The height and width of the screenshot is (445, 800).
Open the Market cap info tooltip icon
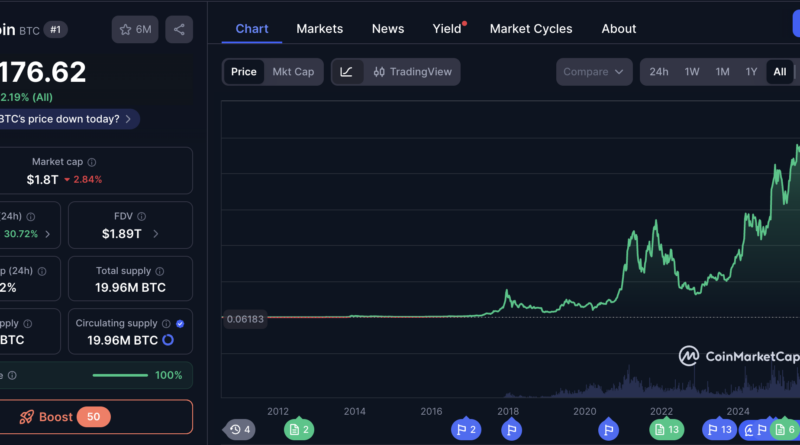(x=92, y=162)
